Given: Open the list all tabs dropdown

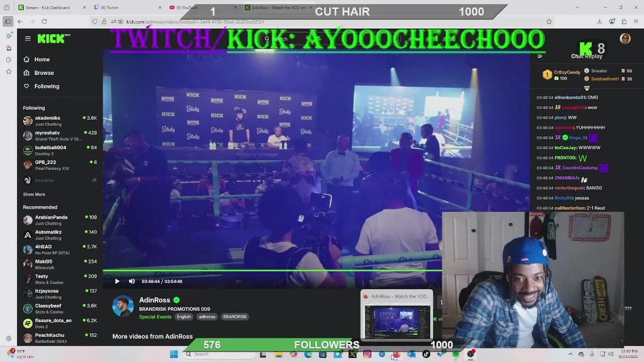Looking at the screenshot, I should point(578,8).
